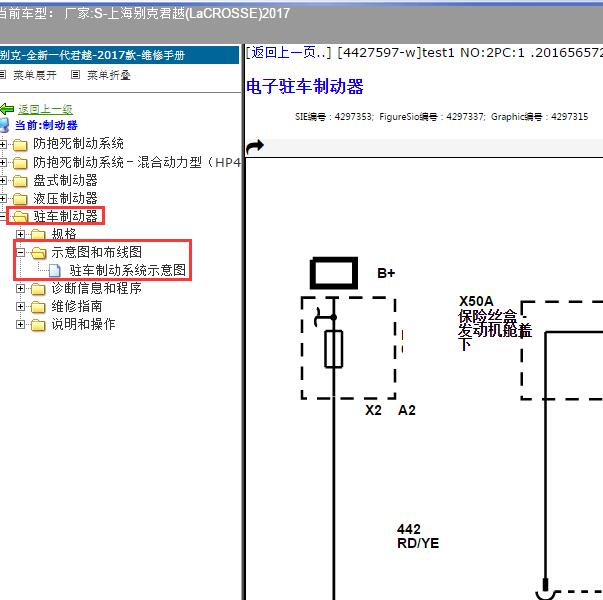Click the 当前:制动器 label
Screen dimensions: 603x600
(x=46, y=125)
